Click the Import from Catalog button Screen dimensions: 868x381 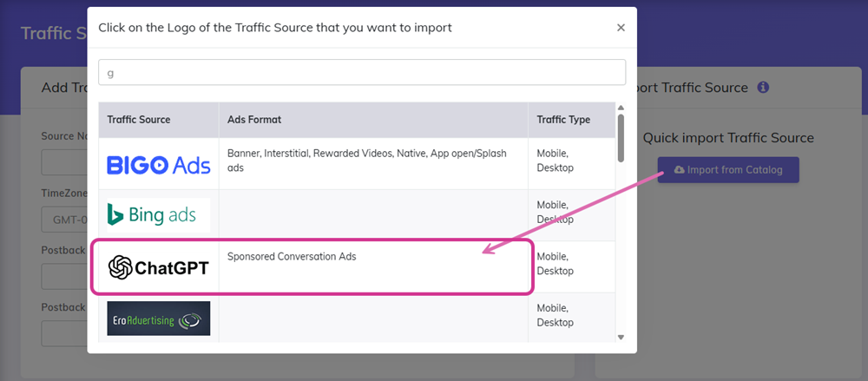[728, 170]
